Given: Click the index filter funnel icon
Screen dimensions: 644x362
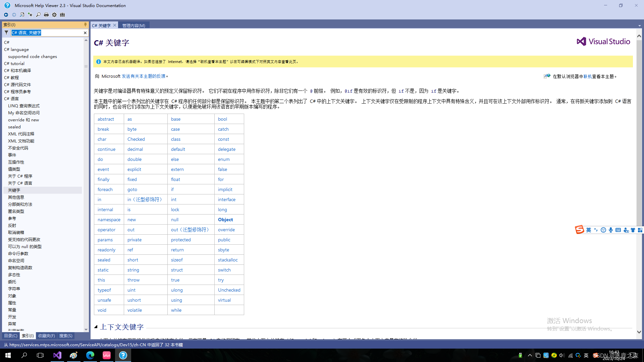Looking at the screenshot, I should (x=6, y=33).
